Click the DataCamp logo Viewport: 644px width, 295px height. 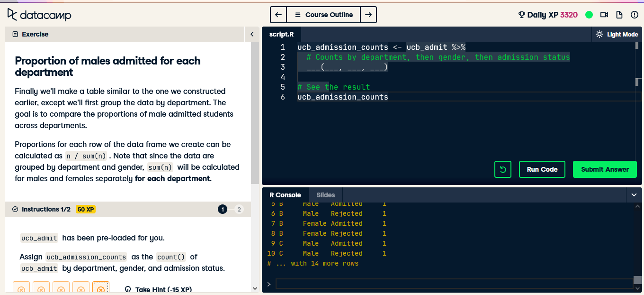(39, 15)
